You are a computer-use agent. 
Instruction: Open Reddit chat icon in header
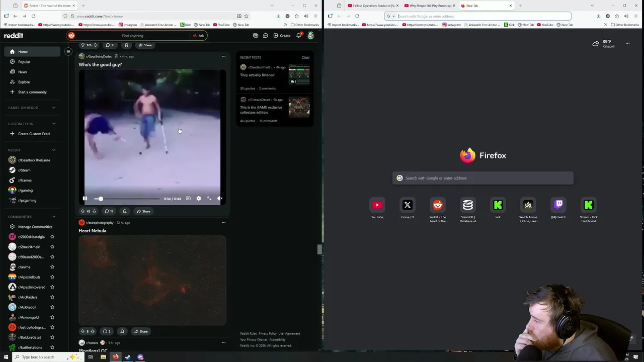point(266,36)
